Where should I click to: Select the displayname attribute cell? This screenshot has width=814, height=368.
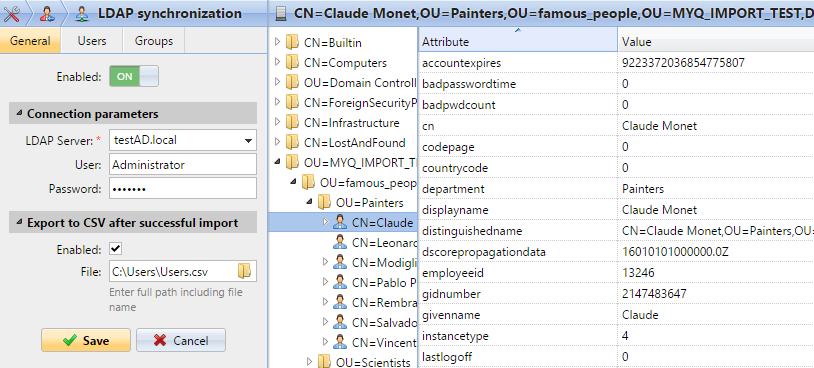point(518,210)
